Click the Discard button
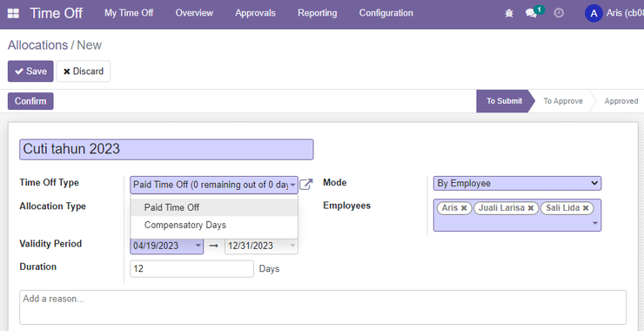 [x=84, y=71]
